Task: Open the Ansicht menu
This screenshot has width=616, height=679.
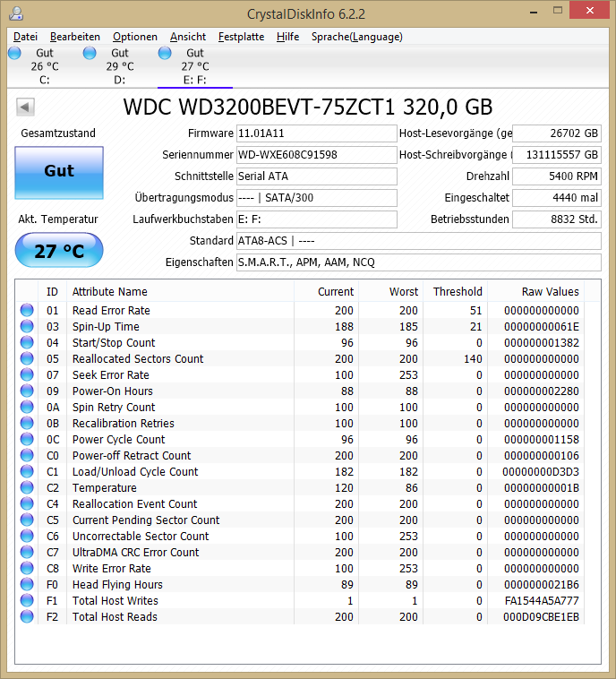Action: [188, 37]
